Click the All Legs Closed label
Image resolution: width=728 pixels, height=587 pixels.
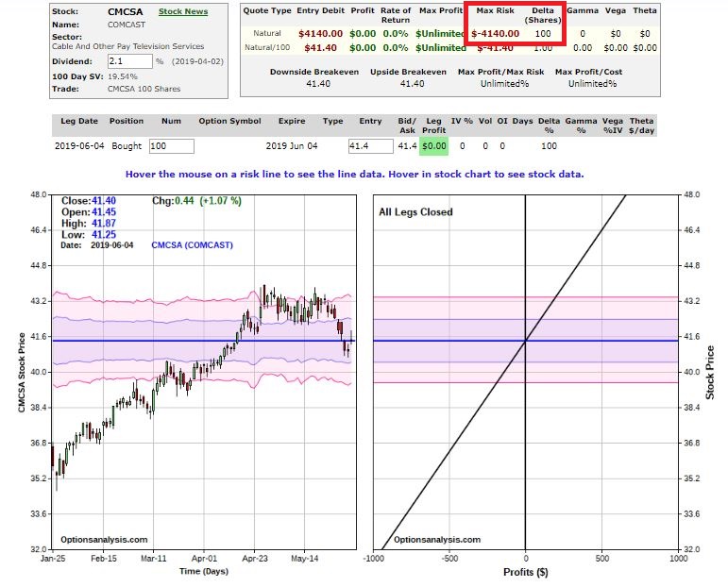(415, 212)
